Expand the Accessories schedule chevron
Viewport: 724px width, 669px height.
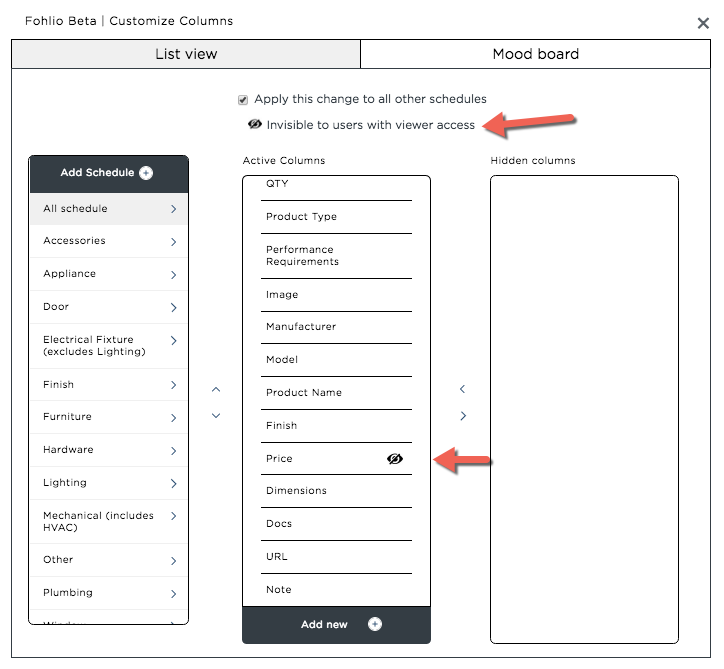[173, 241]
